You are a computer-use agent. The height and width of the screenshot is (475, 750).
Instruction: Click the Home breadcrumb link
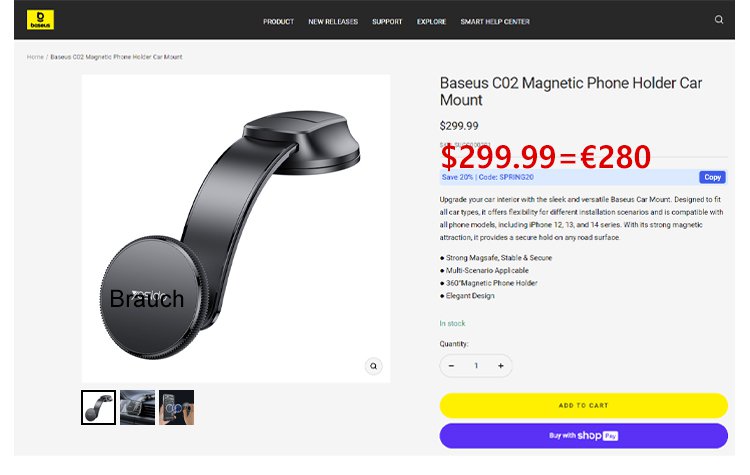[35, 57]
